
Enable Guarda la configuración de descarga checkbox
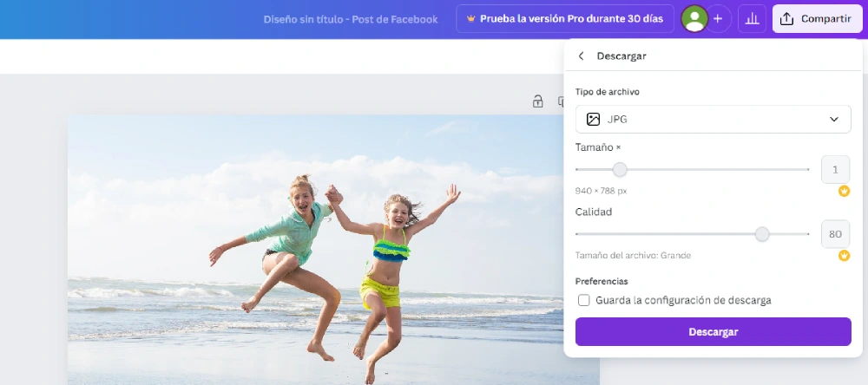click(x=583, y=300)
